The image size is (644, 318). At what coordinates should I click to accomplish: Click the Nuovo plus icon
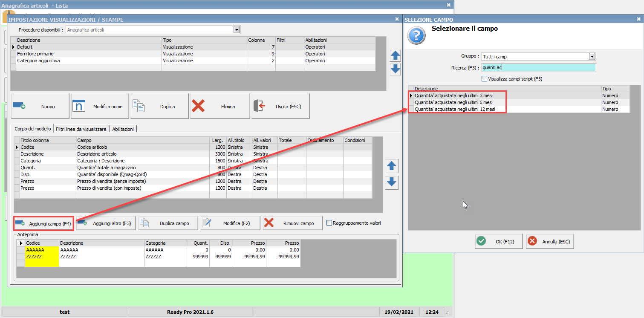tap(19, 106)
